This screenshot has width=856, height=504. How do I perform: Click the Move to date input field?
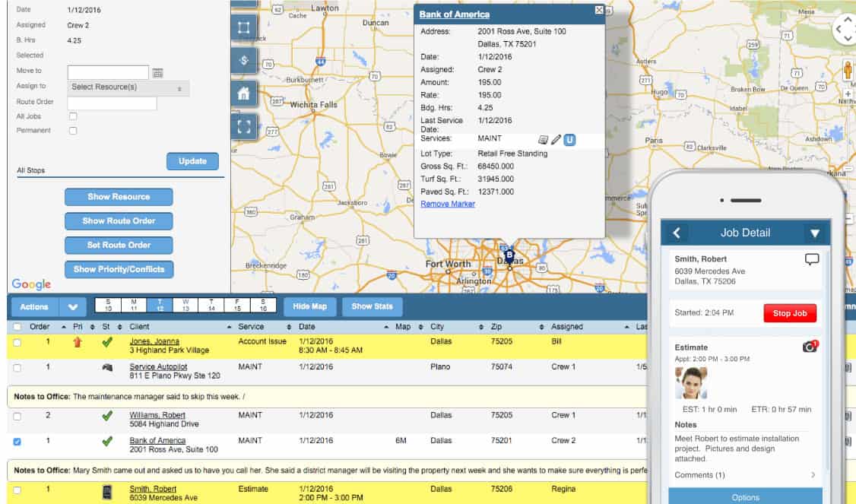108,72
